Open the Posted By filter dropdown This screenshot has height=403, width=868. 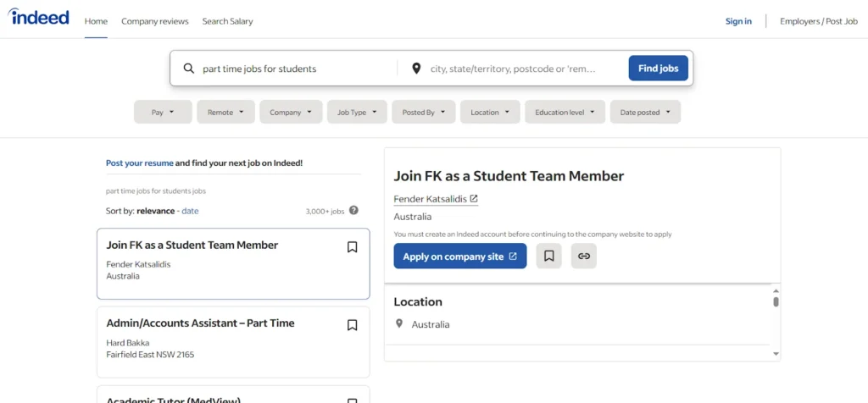coord(424,112)
